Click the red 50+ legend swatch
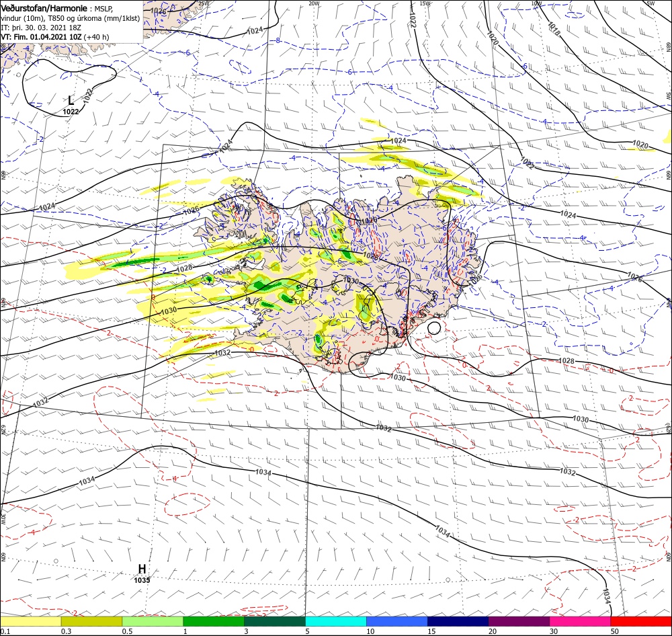Image resolution: width=672 pixels, height=636 pixels. (641, 621)
